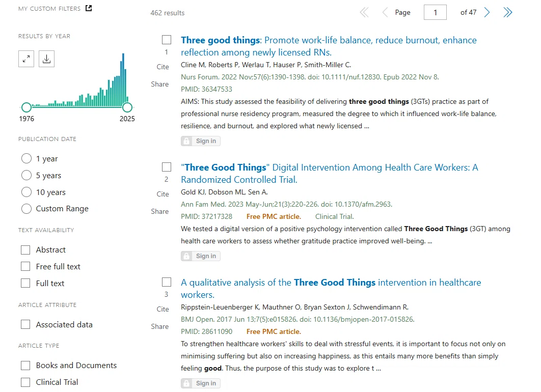Click the Clinical Trial. tag on result 2
The width and height of the screenshot is (541, 392).
(x=334, y=216)
